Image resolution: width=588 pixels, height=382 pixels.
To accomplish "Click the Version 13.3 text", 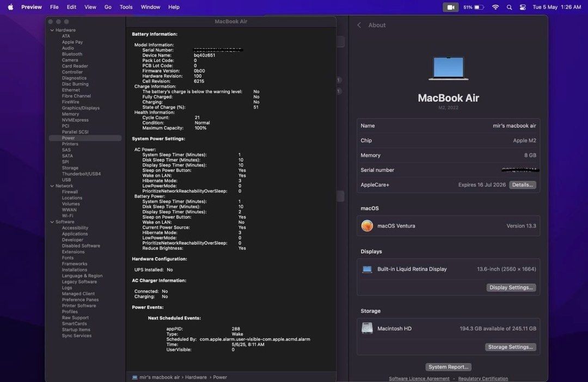I will (x=521, y=226).
